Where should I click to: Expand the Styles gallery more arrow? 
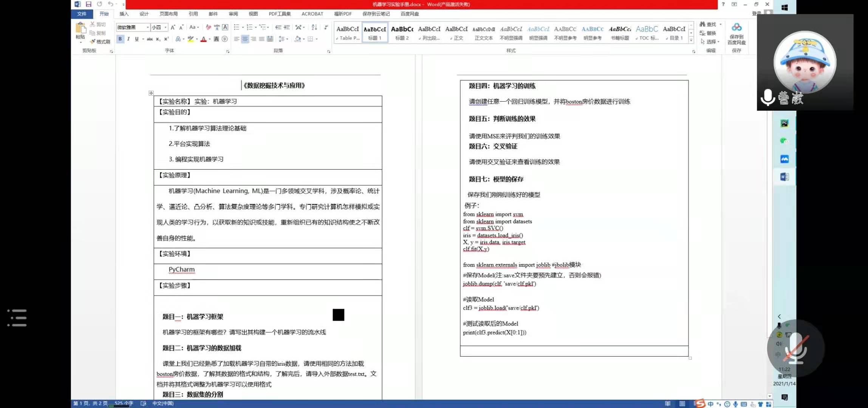(x=691, y=40)
